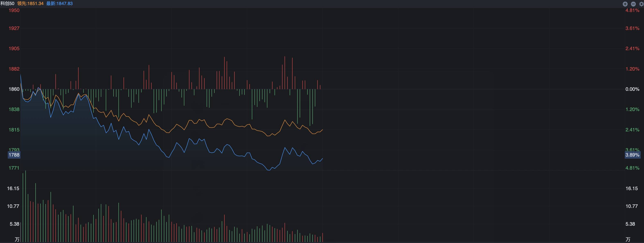This screenshot has width=644, height=243.
Task: Click the 科创50 index title
Action: click(x=8, y=3)
